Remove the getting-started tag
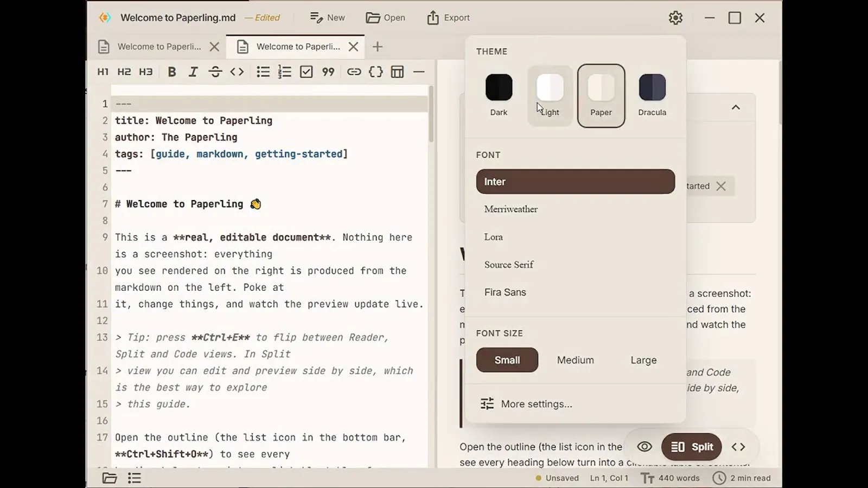 721,186
